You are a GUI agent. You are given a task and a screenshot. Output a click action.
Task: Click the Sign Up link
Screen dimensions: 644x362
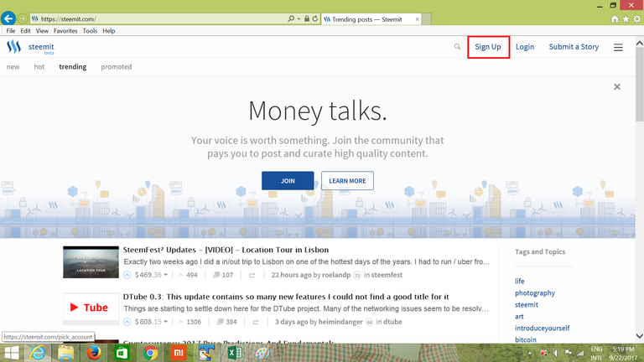(488, 47)
